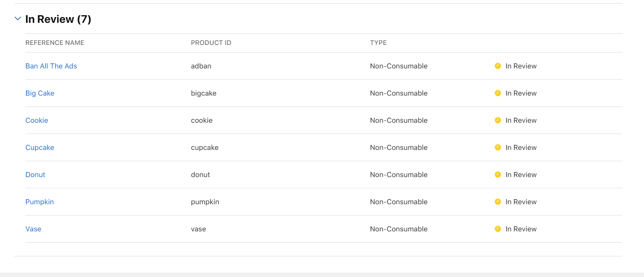Open the Ban All The Ads product
The height and width of the screenshot is (277, 644).
pyautogui.click(x=51, y=66)
